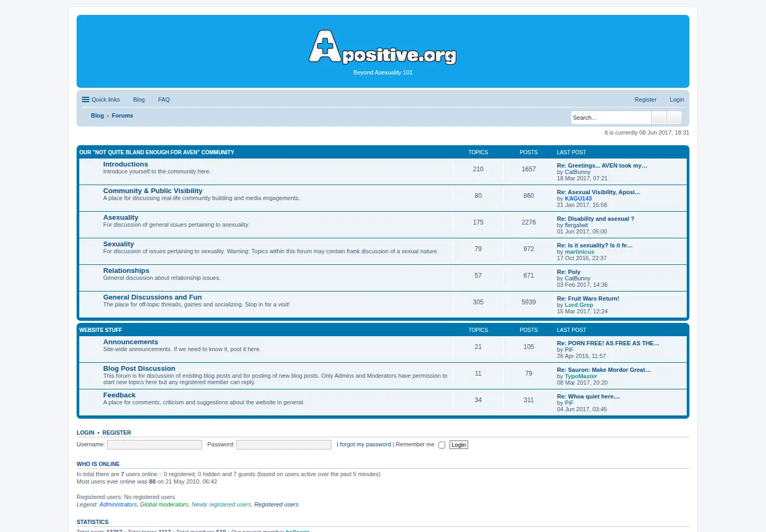Open General Discussions and Fun forum

[153, 297]
